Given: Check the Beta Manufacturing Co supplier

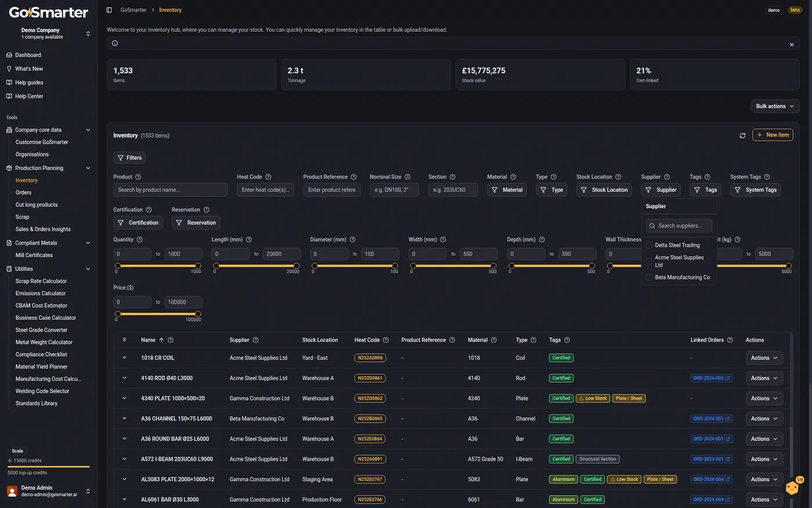Looking at the screenshot, I should coord(649,278).
